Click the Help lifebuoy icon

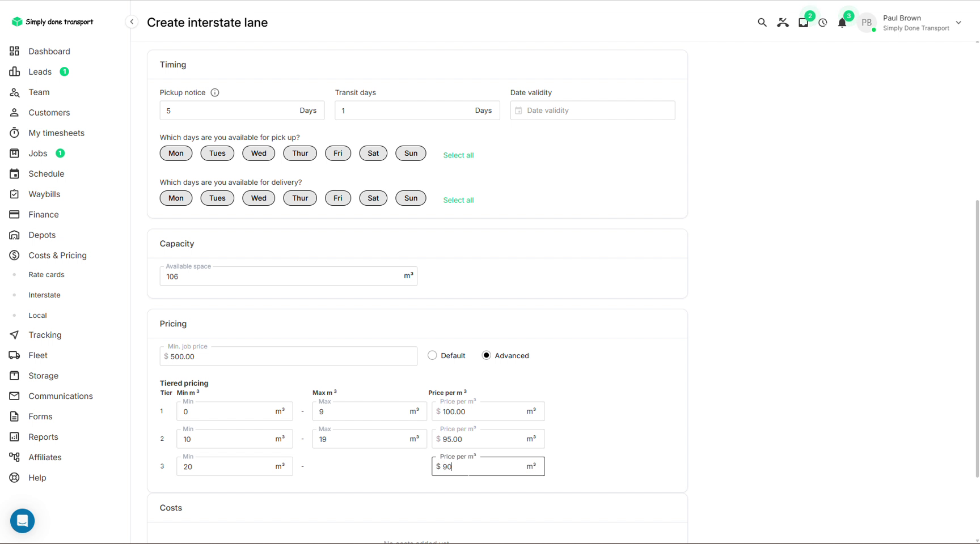tap(15, 478)
